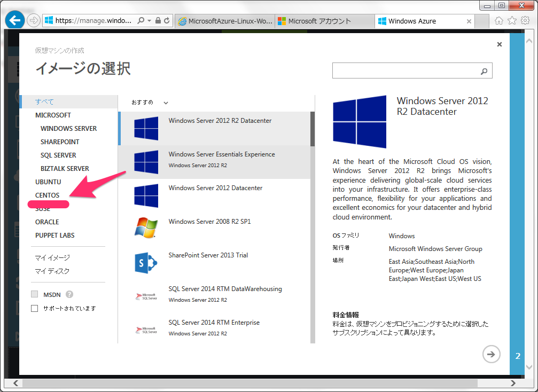Image resolution: width=538 pixels, height=392 pixels.
Task: Click into the image search input field
Action: click(x=406, y=70)
